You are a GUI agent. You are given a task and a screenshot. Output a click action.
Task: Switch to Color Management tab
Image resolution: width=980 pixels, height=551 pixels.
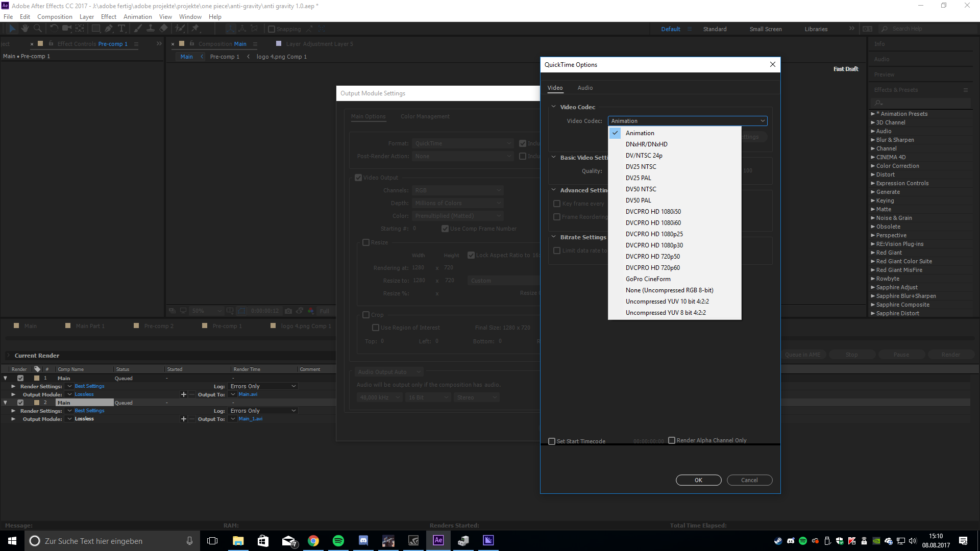tap(425, 116)
